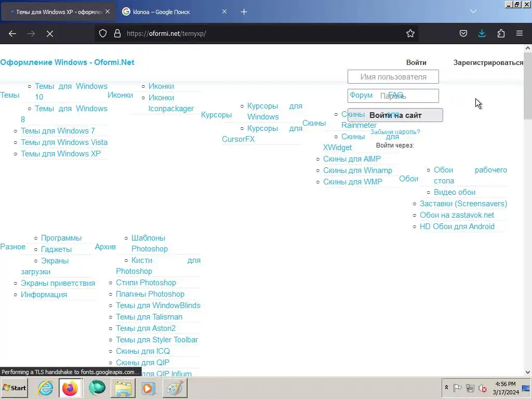Open the Курсоры menu item

click(x=216, y=115)
